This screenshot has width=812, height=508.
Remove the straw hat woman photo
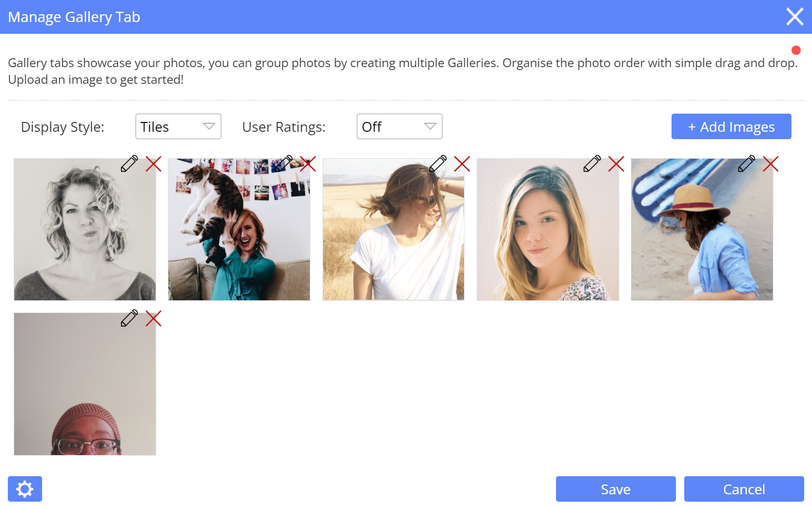pyautogui.click(x=770, y=164)
